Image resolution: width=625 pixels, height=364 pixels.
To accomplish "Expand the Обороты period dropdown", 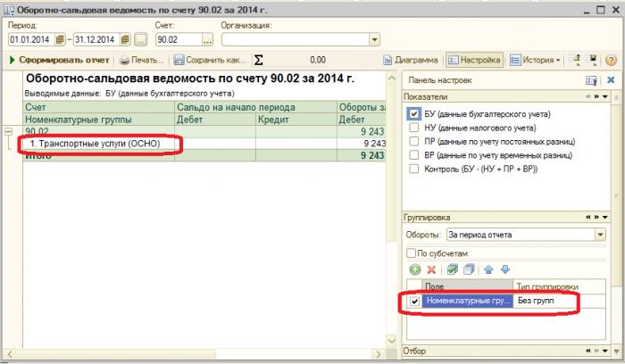I will 600,235.
